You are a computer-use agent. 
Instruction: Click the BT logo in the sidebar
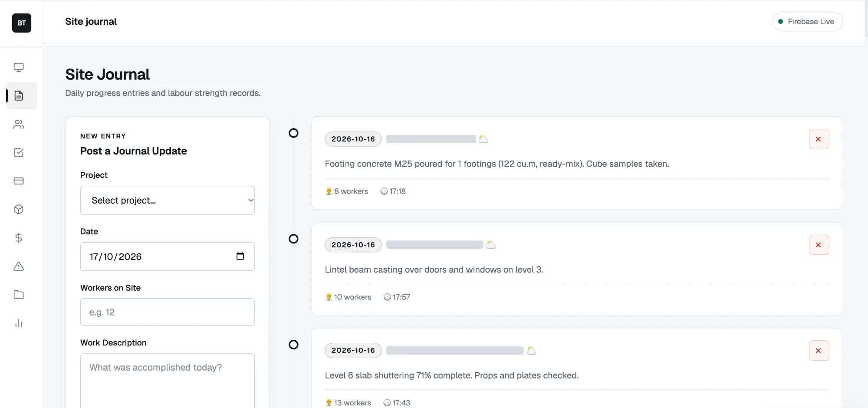coord(22,23)
